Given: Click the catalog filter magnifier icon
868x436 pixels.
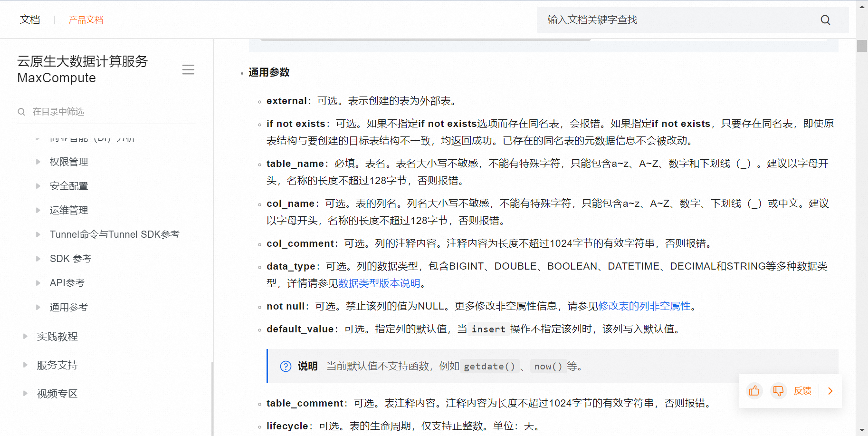Looking at the screenshot, I should coord(21,112).
